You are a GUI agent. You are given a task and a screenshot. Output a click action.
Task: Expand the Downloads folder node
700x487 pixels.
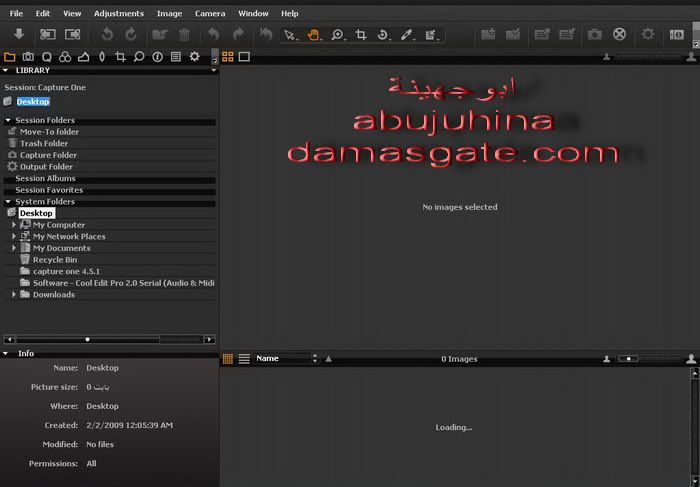(14, 295)
